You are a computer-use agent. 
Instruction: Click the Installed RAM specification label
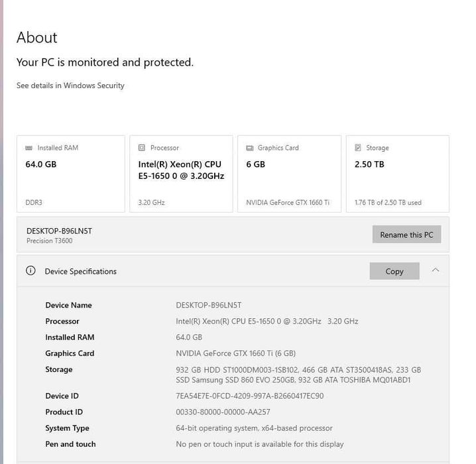click(70, 337)
